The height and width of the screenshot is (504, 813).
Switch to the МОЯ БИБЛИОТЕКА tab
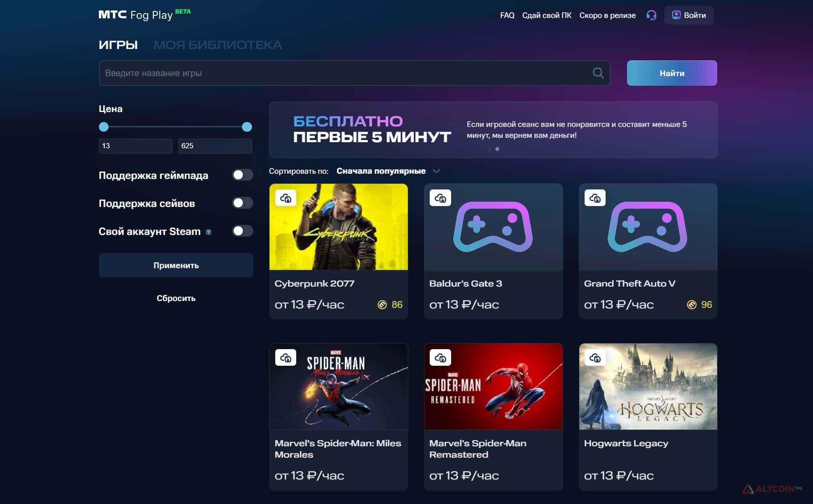pyautogui.click(x=217, y=45)
